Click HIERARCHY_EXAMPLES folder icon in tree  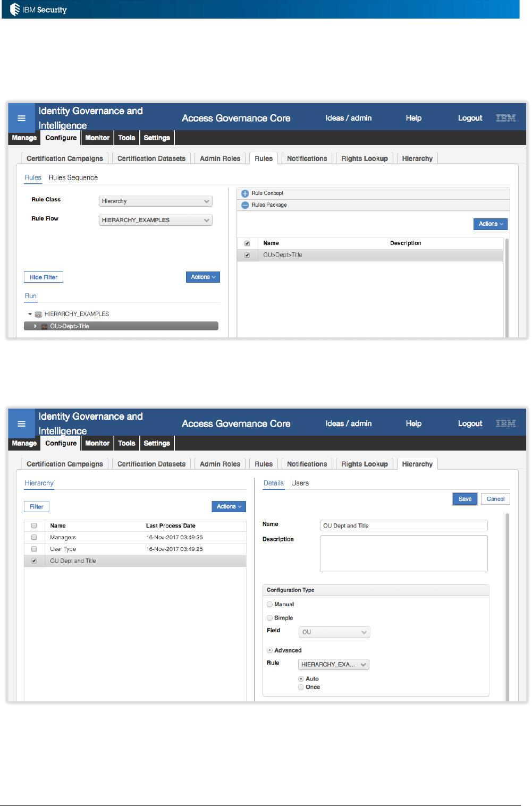pos(38,314)
